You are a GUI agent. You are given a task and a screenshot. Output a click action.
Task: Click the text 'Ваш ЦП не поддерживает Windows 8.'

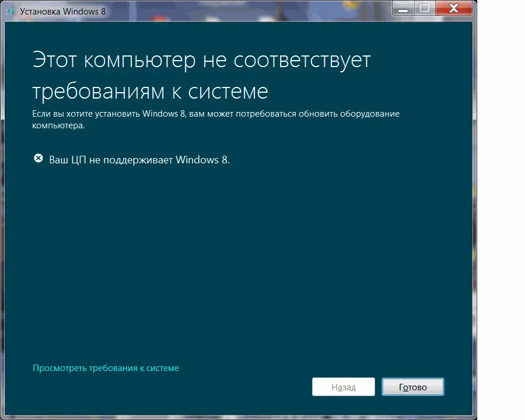click(x=139, y=160)
